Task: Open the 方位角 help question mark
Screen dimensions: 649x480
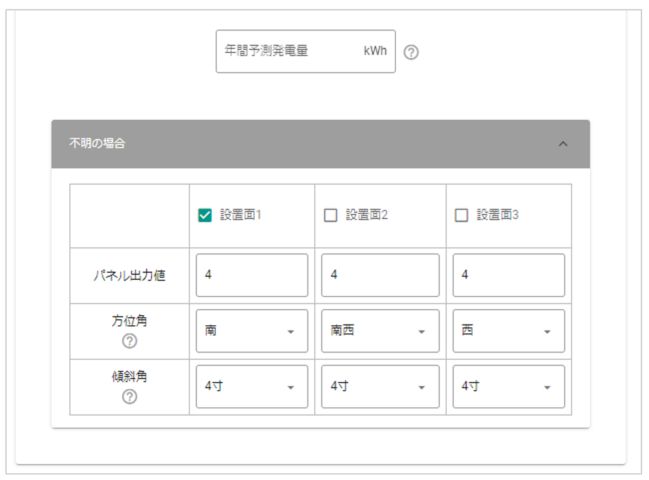Action: coord(130,341)
